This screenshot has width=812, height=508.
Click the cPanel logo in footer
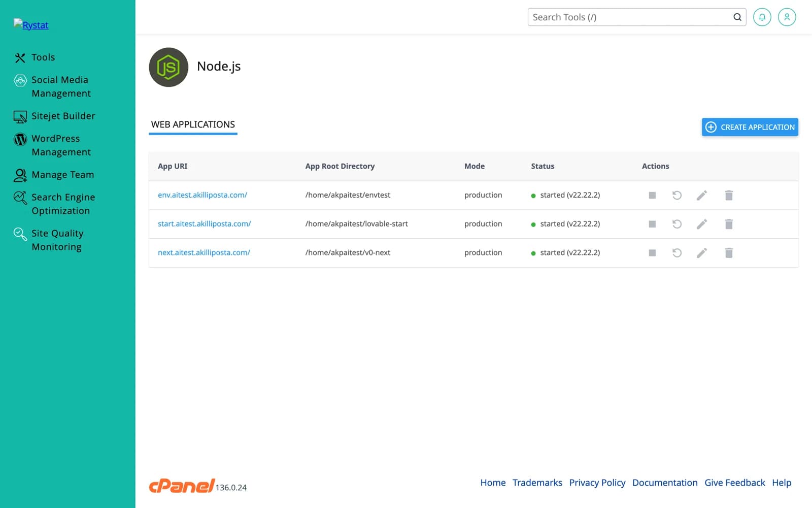tap(182, 486)
